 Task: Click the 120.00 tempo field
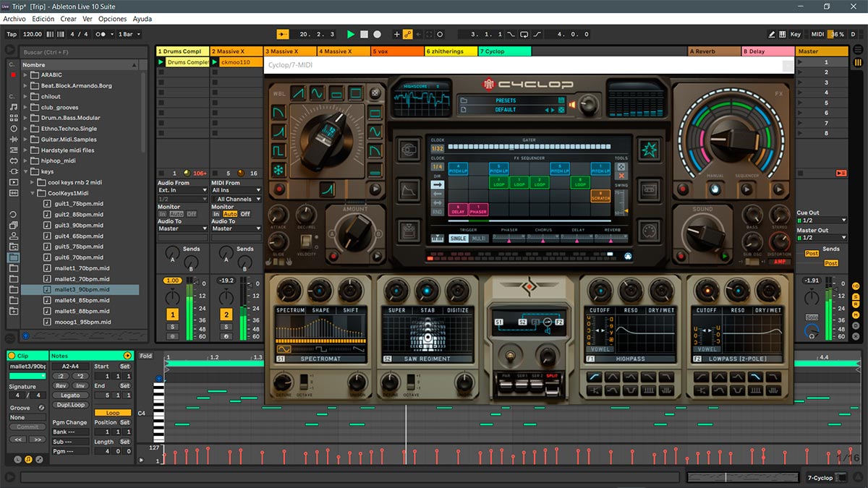tap(32, 34)
